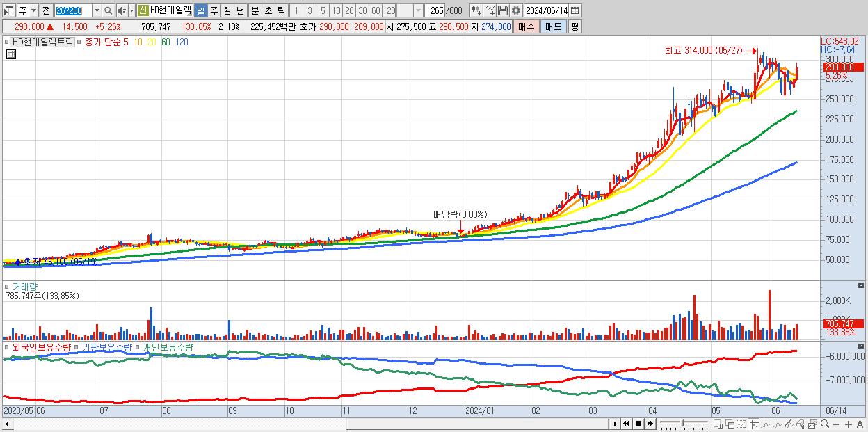Select the 월 monthly chart period

click(227, 10)
